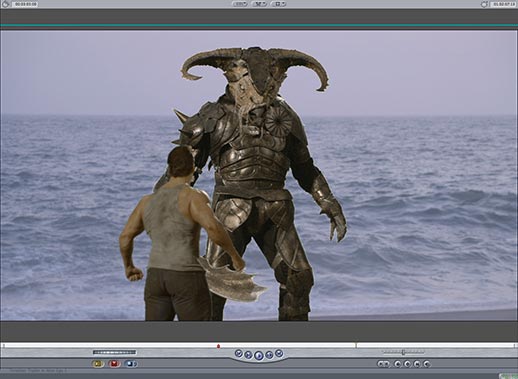Click the shuttle control slider at lower left
Viewport: 518px width, 379px height.
(x=114, y=352)
